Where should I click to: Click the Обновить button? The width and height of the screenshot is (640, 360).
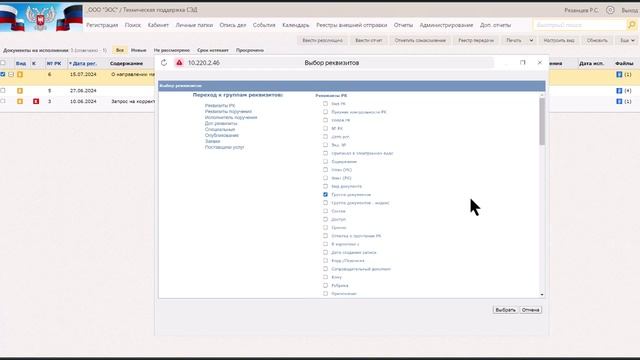pos(597,40)
